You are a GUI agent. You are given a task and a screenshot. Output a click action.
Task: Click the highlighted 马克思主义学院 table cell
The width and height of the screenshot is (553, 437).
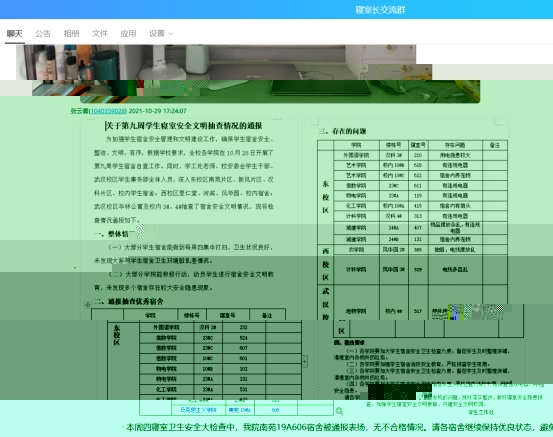[198, 410]
